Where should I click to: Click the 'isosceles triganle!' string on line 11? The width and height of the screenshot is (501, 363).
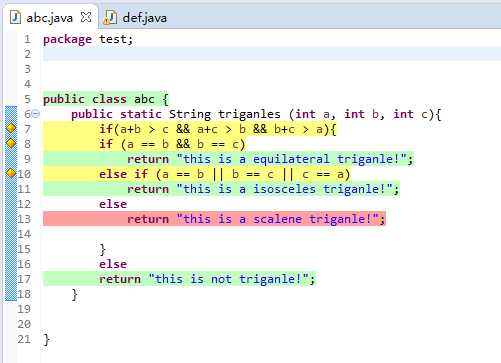(x=285, y=189)
